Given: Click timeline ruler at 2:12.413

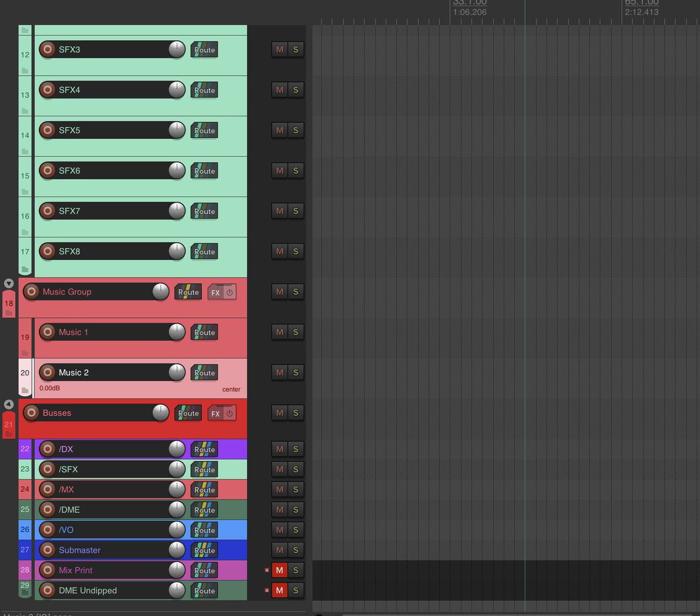Looking at the screenshot, I should (642, 12).
